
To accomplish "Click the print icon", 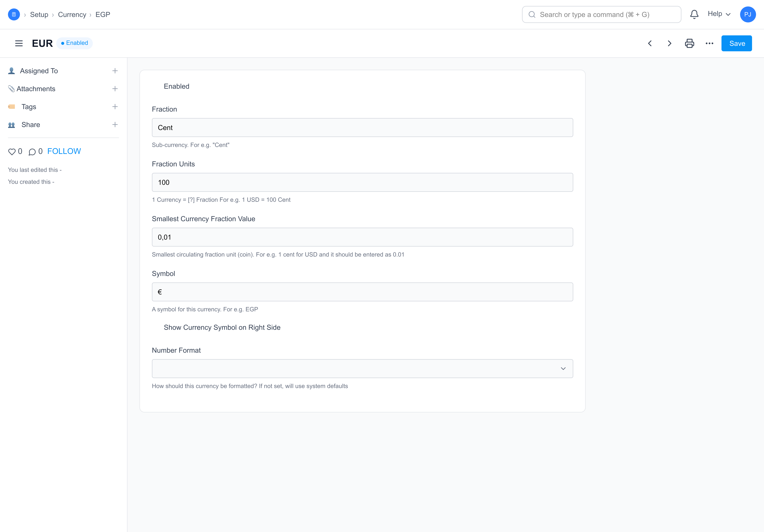I will click(x=689, y=43).
